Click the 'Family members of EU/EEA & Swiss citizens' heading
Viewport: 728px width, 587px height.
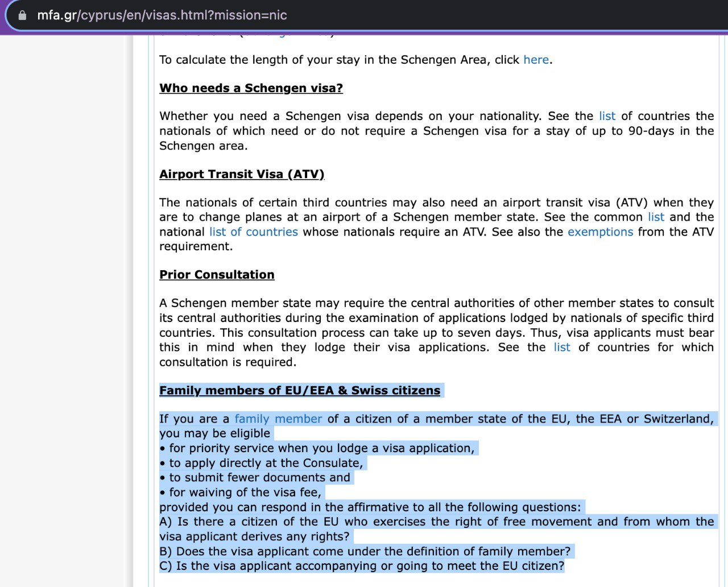coord(300,391)
